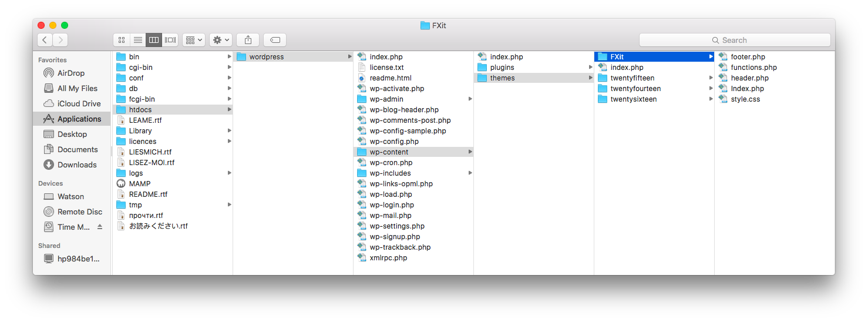868x322 pixels.
Task: Click into the Search field
Action: 735,40
